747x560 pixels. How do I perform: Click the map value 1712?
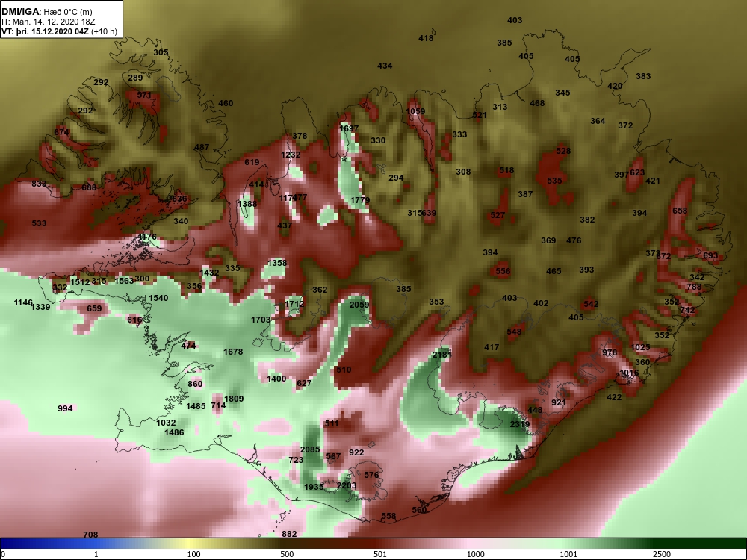click(294, 304)
